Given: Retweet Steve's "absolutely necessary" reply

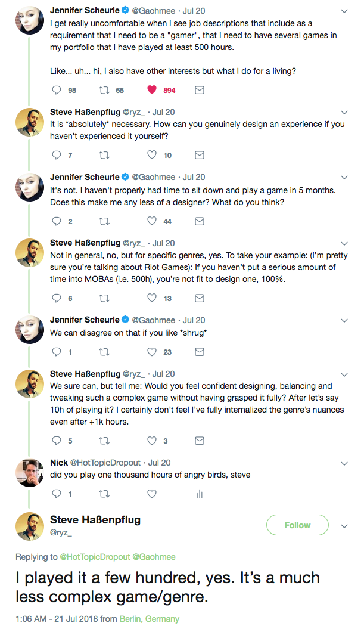Looking at the screenshot, I should [x=104, y=155].
